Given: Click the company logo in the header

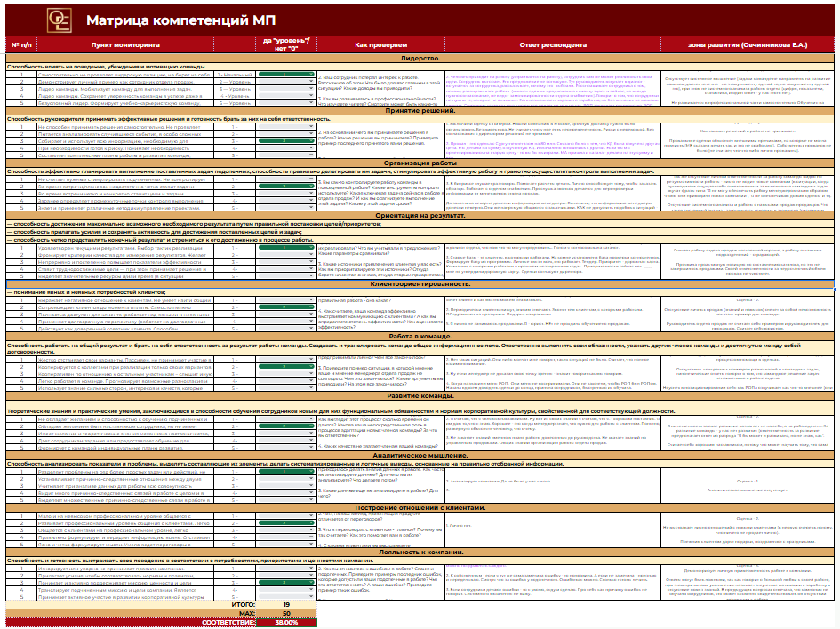Looking at the screenshot, I should pos(59,20).
